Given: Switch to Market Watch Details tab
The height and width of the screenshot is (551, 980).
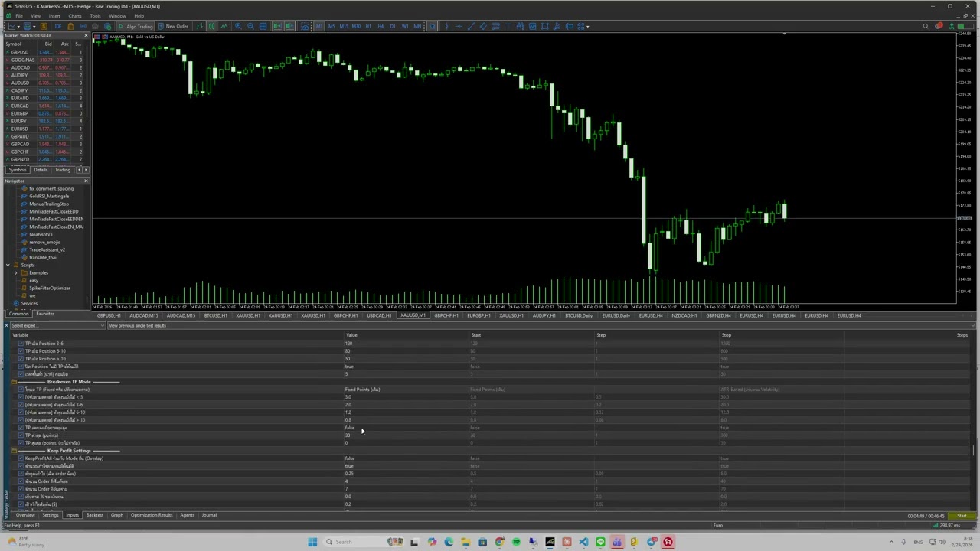Looking at the screenshot, I should [41, 170].
